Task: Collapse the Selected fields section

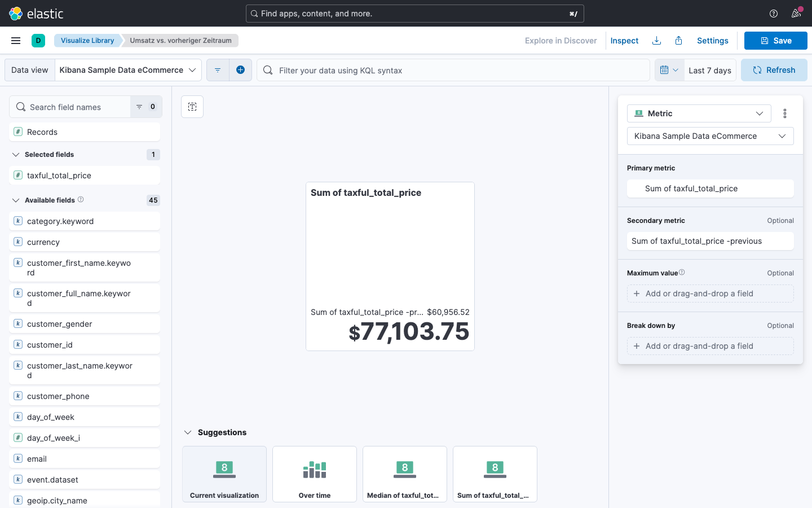Action: coord(16,155)
